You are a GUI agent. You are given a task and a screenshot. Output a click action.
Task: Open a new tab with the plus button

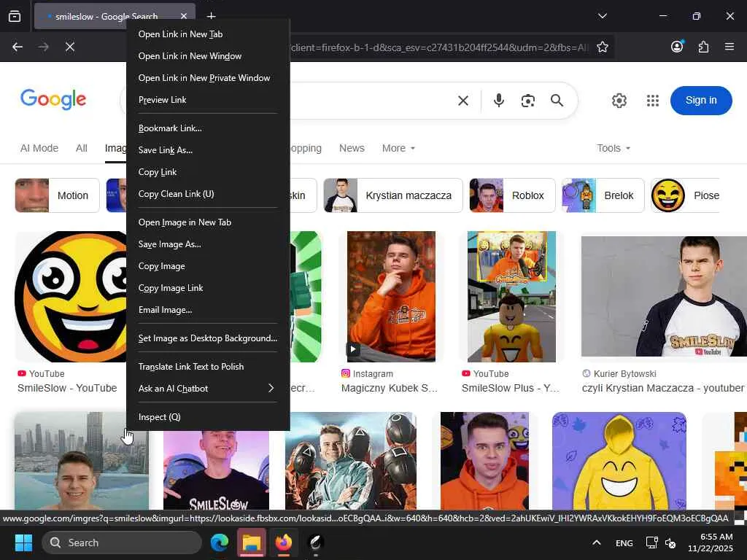coord(212,16)
